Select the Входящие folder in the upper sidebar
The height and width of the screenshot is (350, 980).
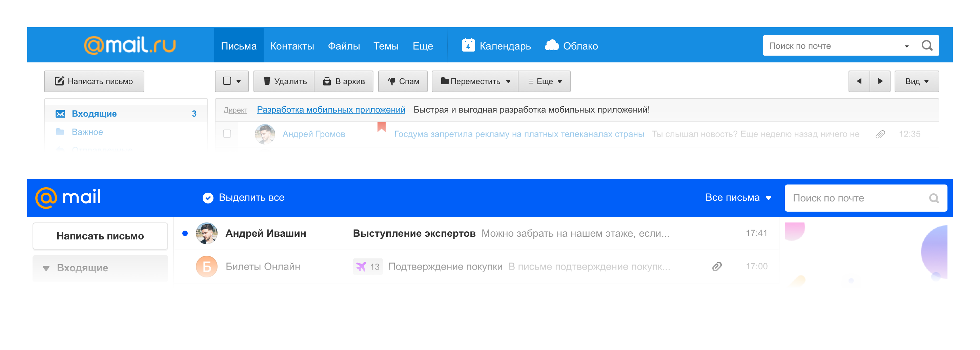(126, 114)
